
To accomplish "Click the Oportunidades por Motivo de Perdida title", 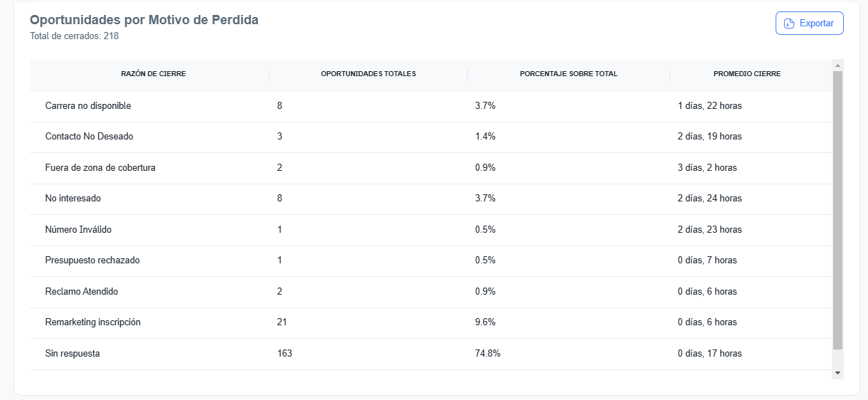I will click(144, 20).
